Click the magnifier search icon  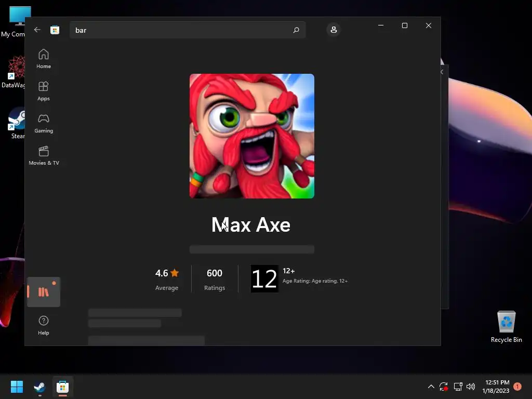coord(296,30)
